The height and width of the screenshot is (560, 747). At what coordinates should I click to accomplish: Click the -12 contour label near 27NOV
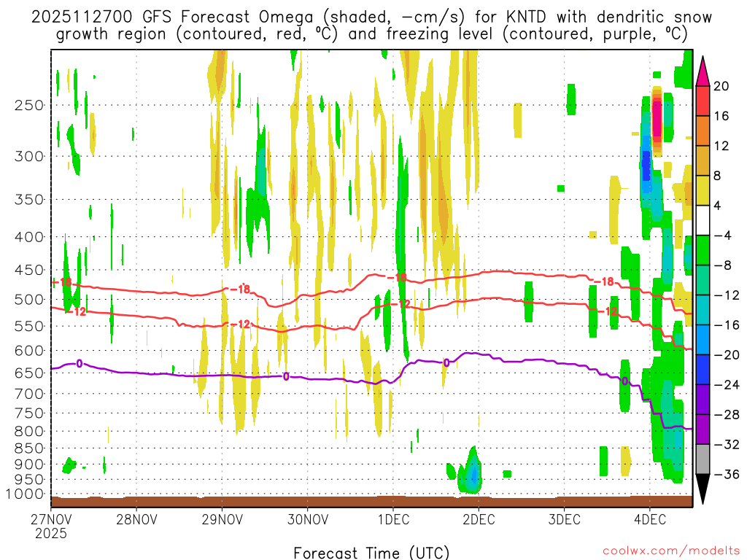(76, 312)
